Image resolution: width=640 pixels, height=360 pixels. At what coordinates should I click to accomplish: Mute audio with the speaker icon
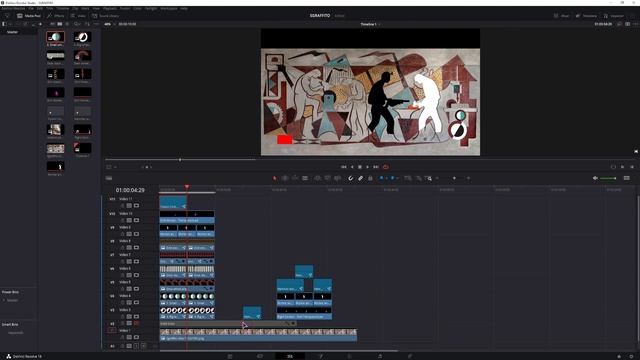pos(595,178)
